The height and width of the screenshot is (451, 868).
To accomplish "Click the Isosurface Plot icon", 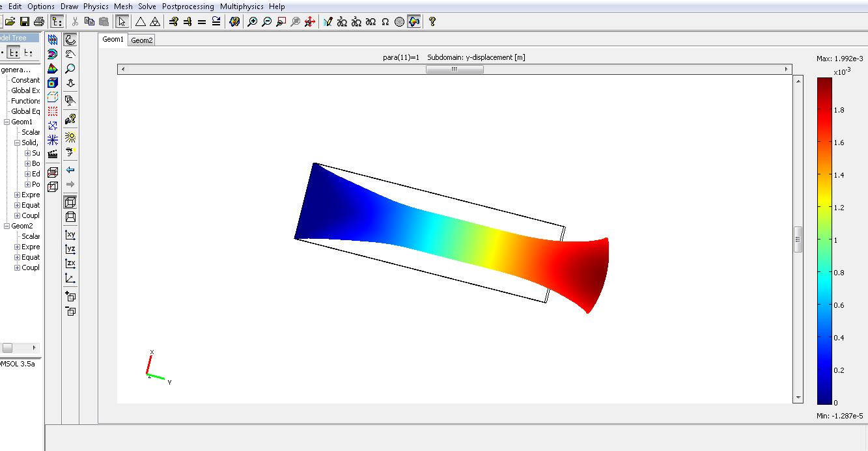I will (x=53, y=55).
